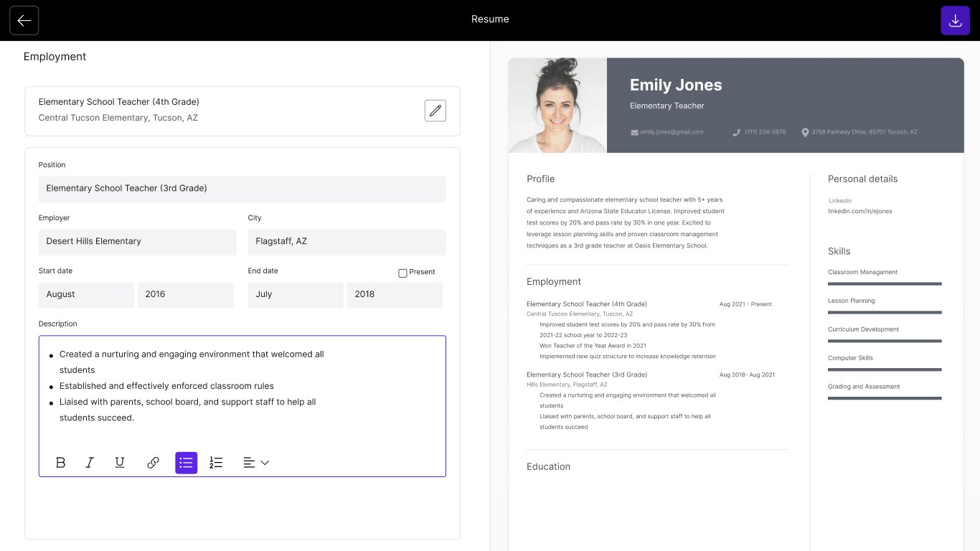This screenshot has width=980, height=551.
Task: Click Emily's profile photo in the preview
Action: (x=557, y=105)
